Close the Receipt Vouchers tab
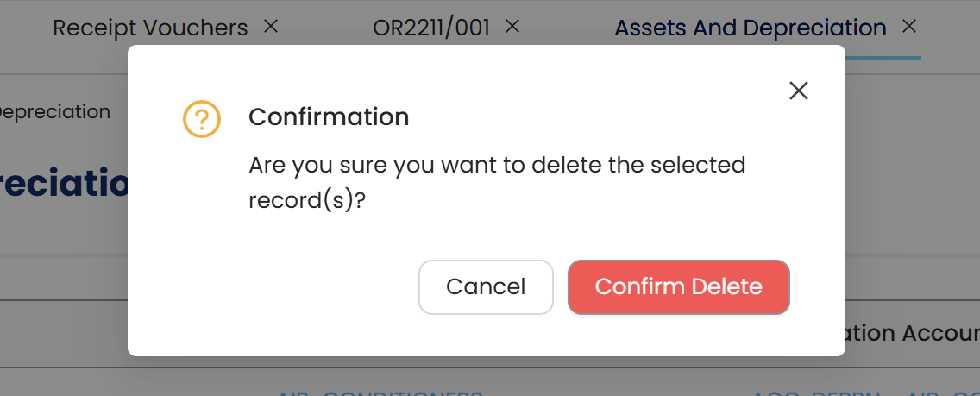The width and height of the screenshot is (980, 396). [271, 27]
